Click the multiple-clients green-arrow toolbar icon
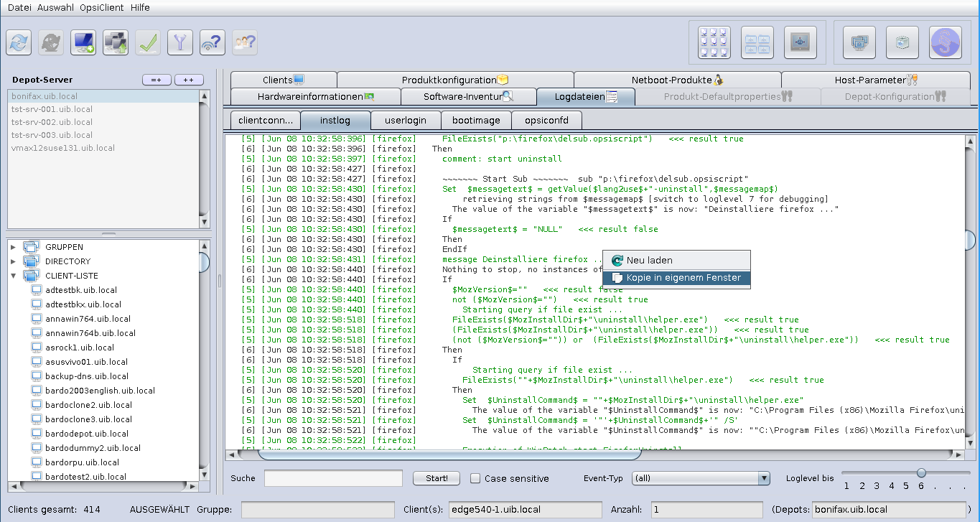Image resolution: width=980 pixels, height=522 pixels. tap(116, 43)
